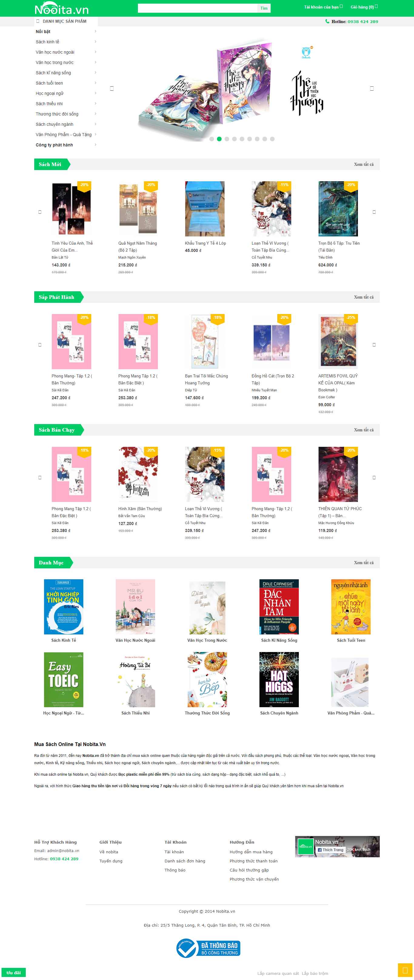Screen dimensions: 414x980
Task: Select the last banner pagination dot
Action: click(272, 139)
